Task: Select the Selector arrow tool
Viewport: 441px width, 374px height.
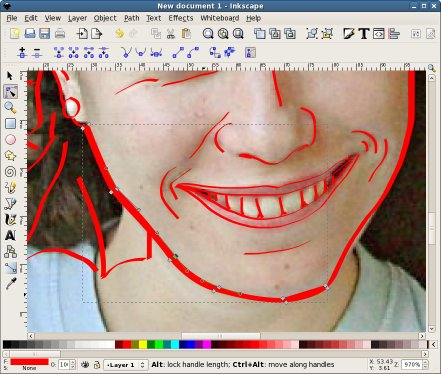Action: (10, 76)
